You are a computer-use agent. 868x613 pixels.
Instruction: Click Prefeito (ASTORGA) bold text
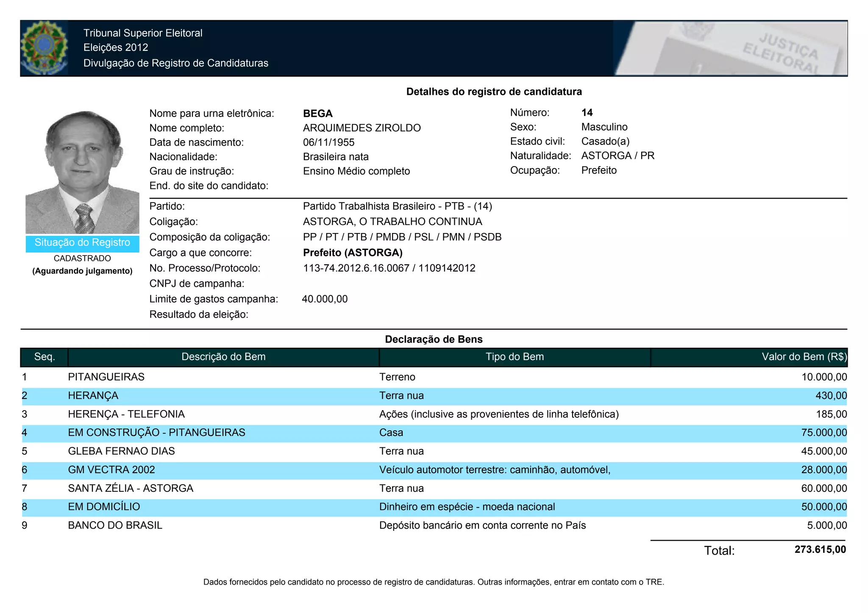click(353, 253)
